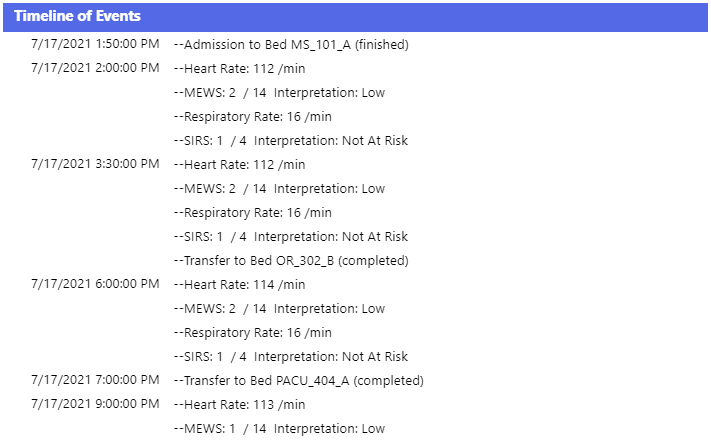The height and width of the screenshot is (443, 711).
Task: Select the first SIRS Not At Risk entry
Action: [x=291, y=141]
